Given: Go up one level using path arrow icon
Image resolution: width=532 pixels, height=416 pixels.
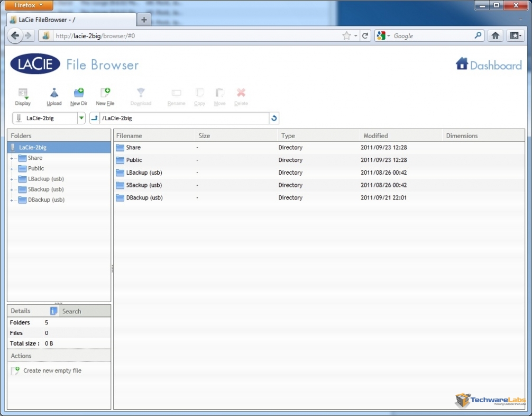Looking at the screenshot, I should pos(95,118).
